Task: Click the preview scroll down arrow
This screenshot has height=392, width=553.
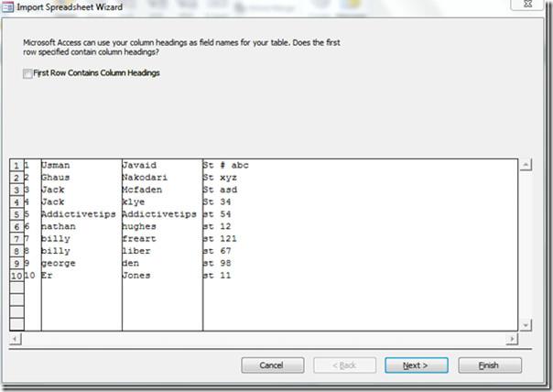Action: [x=526, y=325]
